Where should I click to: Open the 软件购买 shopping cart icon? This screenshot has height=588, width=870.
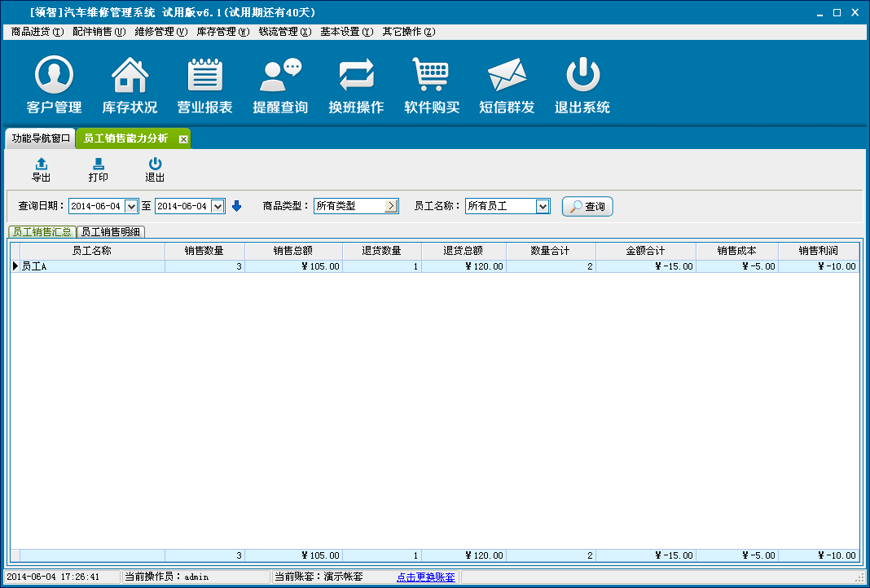pos(432,77)
